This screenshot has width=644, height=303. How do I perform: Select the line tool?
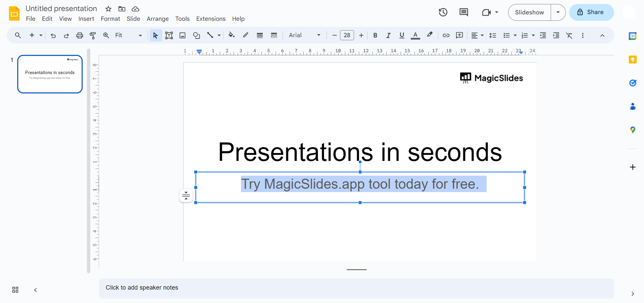point(210,35)
